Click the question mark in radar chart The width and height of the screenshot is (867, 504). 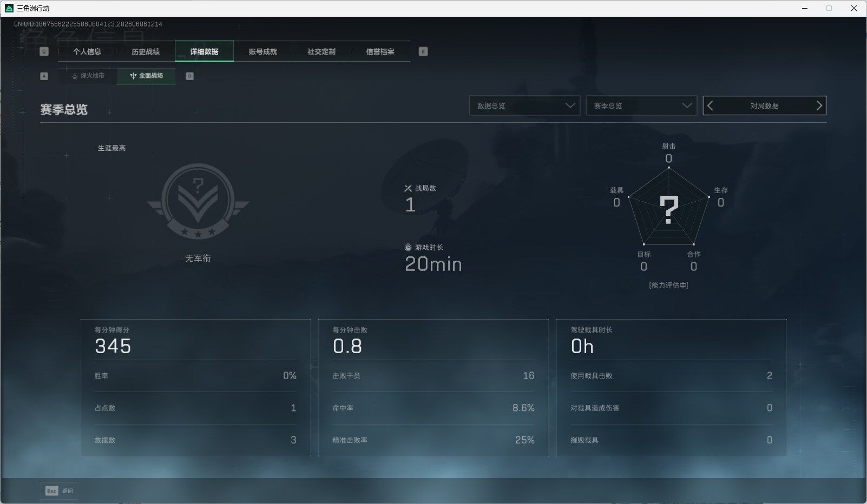click(669, 210)
